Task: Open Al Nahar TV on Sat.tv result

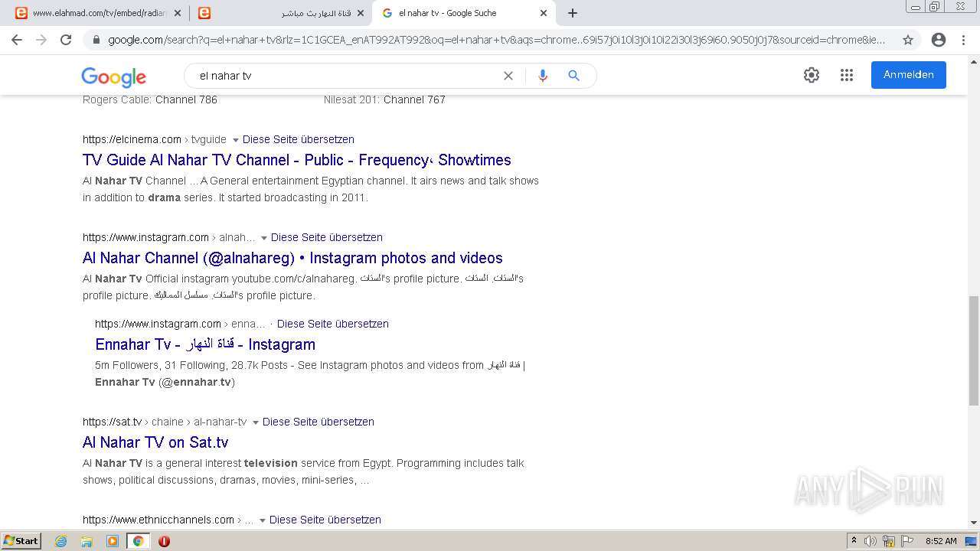Action: [155, 442]
